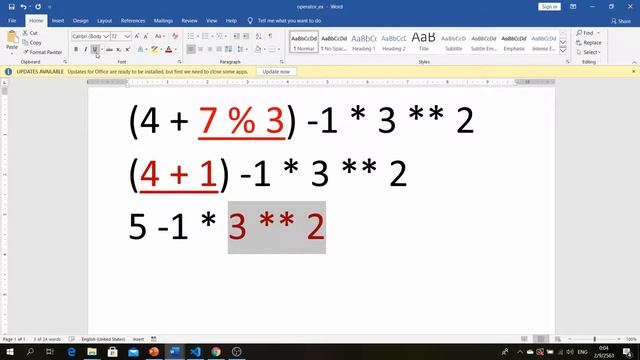Open the Select dropdown in Editing group
This screenshot has width=640, height=360.
point(590,52)
